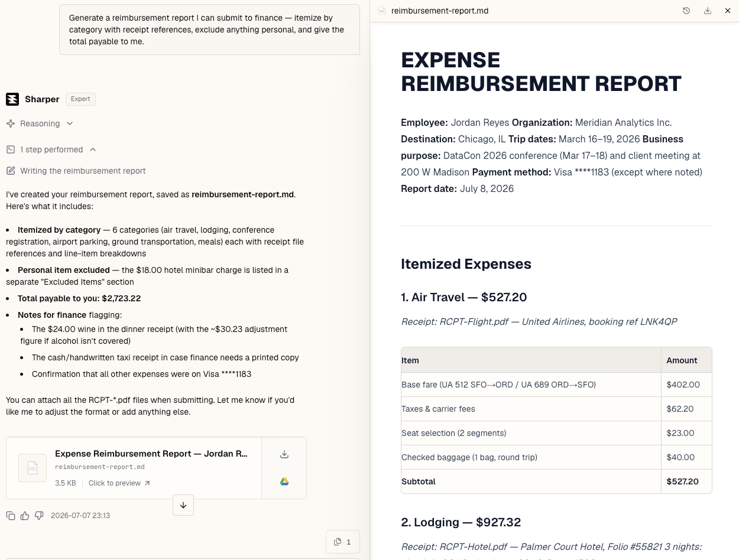The width and height of the screenshot is (739, 560).
Task: Open the Expense Reimbursement Report attachment title
Action: pos(151,454)
